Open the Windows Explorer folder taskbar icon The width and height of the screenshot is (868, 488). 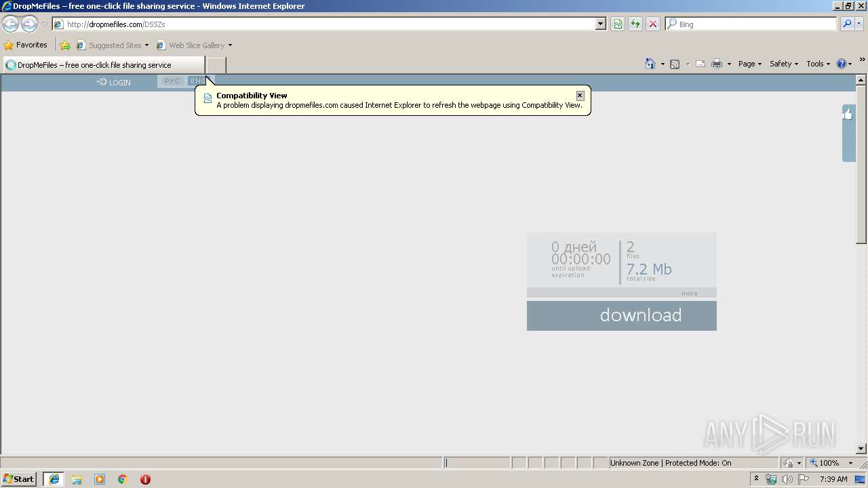tap(77, 479)
